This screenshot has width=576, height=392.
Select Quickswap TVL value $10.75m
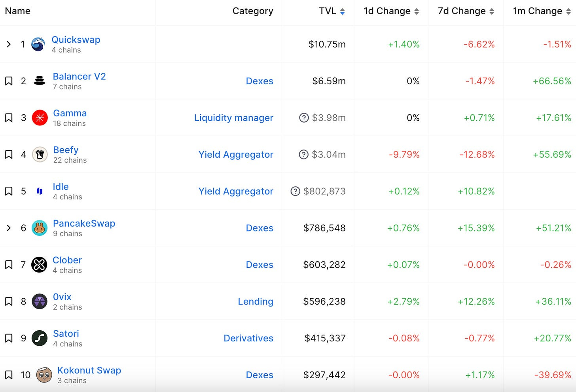tap(327, 44)
